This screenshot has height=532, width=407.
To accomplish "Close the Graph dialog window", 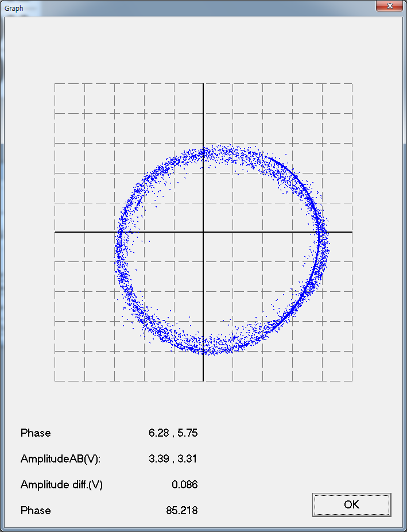I will 389,7.
